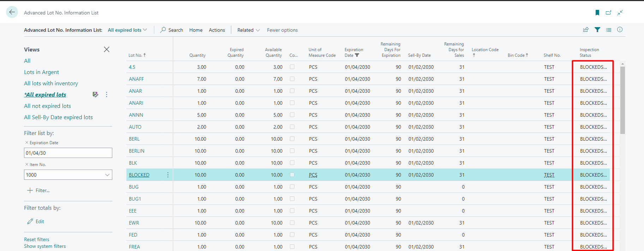Toggle the filter pane funnel icon
This screenshot has height=251, width=644.
(x=597, y=30)
